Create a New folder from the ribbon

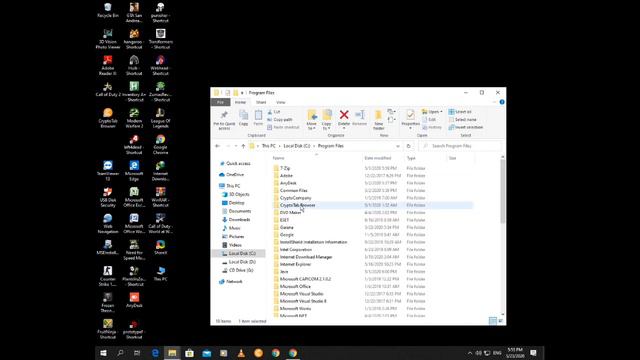378,120
